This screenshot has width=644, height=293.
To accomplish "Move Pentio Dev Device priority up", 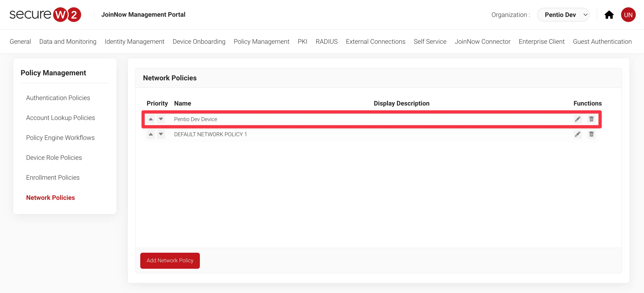I will point(151,119).
